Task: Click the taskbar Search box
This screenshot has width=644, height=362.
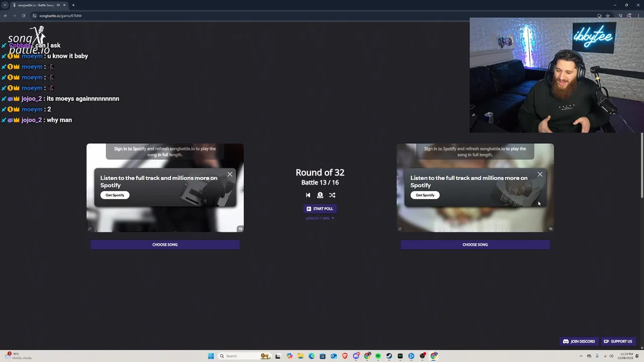Action: coord(245,356)
